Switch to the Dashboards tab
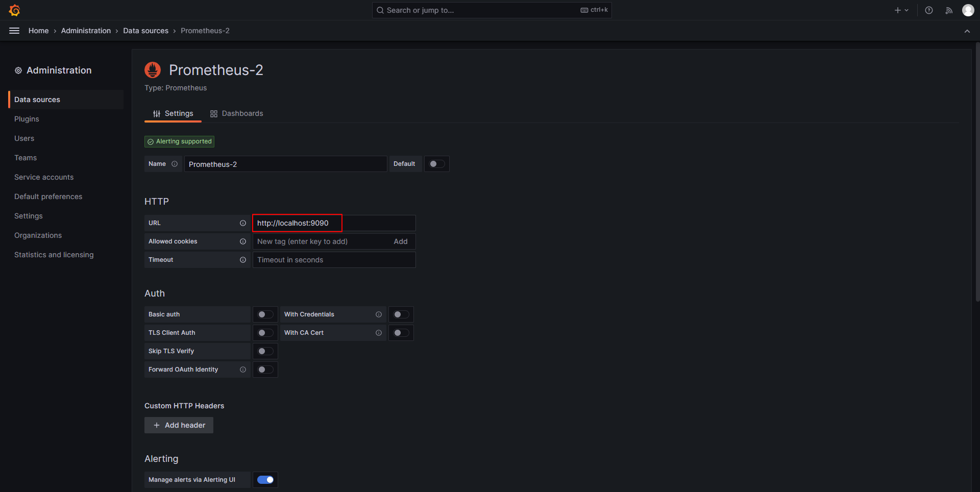The image size is (980, 492). tap(236, 113)
